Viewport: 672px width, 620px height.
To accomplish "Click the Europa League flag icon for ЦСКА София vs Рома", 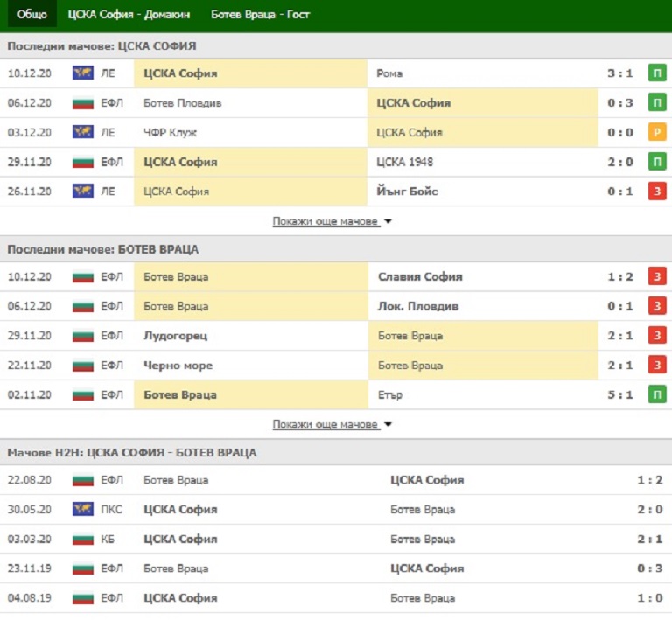I will click(x=83, y=73).
